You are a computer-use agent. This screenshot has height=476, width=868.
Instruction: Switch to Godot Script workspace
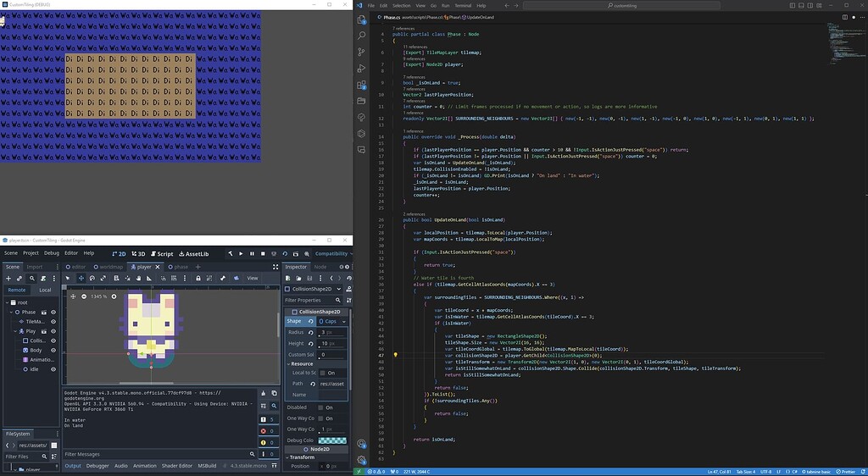[161, 254]
